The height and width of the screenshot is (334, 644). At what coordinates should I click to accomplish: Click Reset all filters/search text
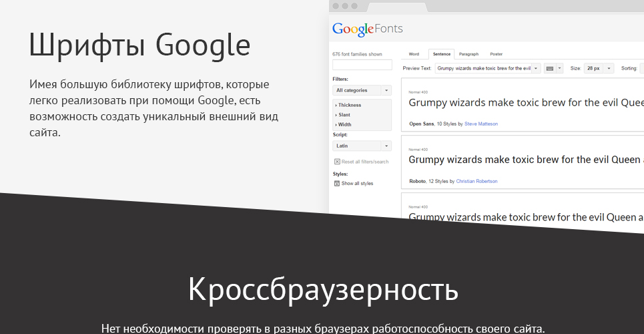pos(365,162)
